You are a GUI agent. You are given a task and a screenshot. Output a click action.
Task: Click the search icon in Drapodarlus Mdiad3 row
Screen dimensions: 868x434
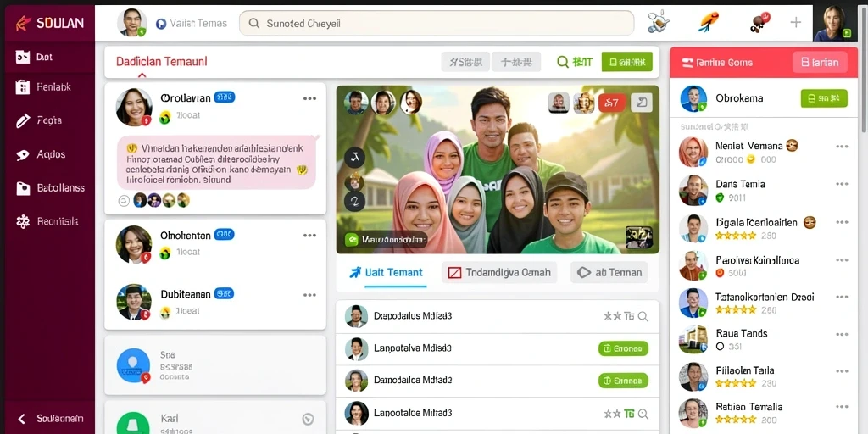pyautogui.click(x=643, y=317)
